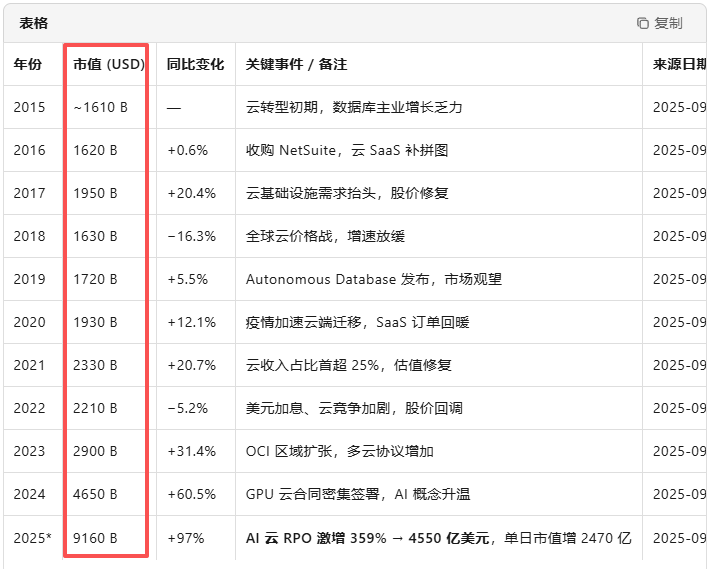
Task: Select the change cell +20.7%
Action: coord(191,365)
